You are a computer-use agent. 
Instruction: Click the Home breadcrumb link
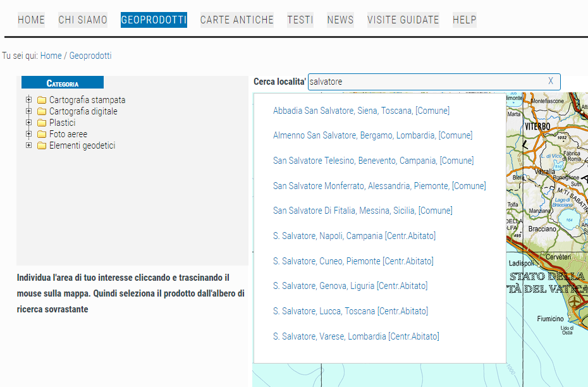pyautogui.click(x=51, y=56)
